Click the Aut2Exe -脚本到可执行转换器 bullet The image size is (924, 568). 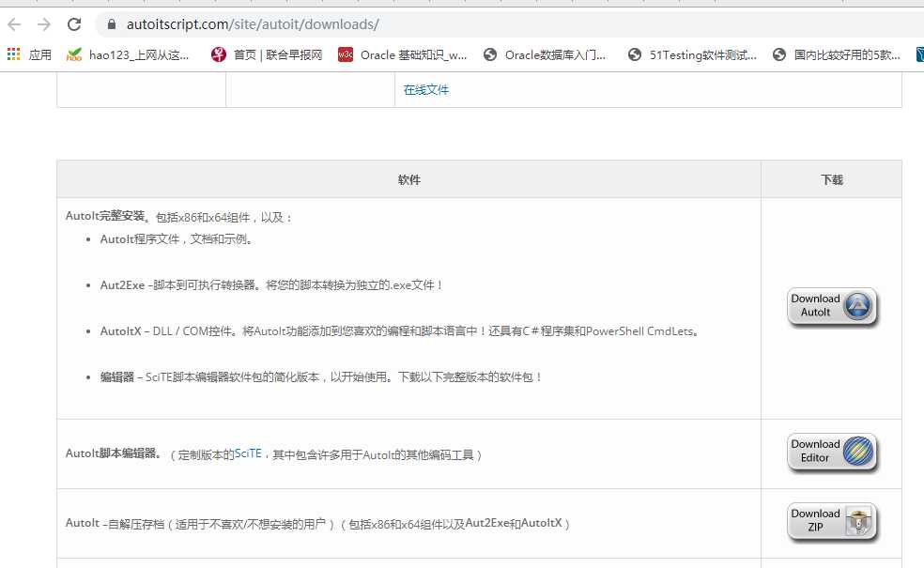271,285
